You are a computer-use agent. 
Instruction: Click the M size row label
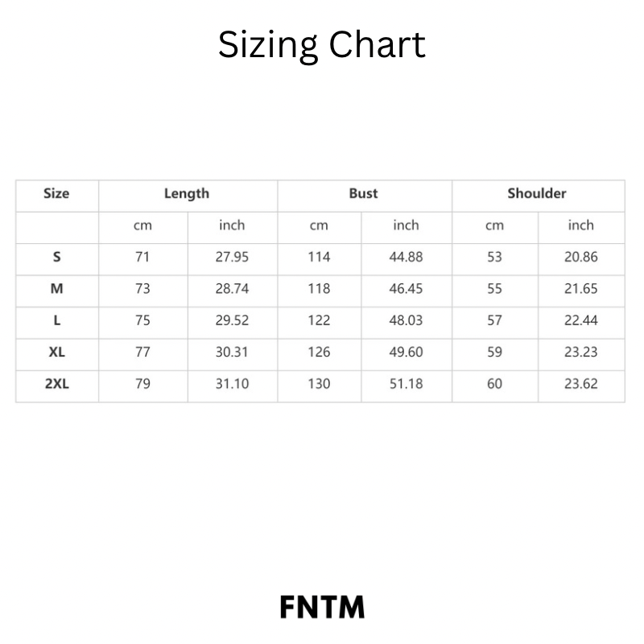tap(56, 288)
